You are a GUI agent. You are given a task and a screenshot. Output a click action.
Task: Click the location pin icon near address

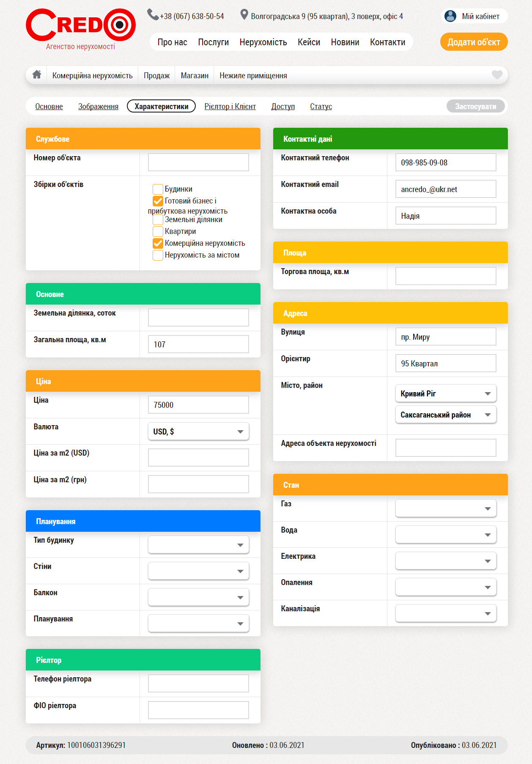pyautogui.click(x=244, y=15)
